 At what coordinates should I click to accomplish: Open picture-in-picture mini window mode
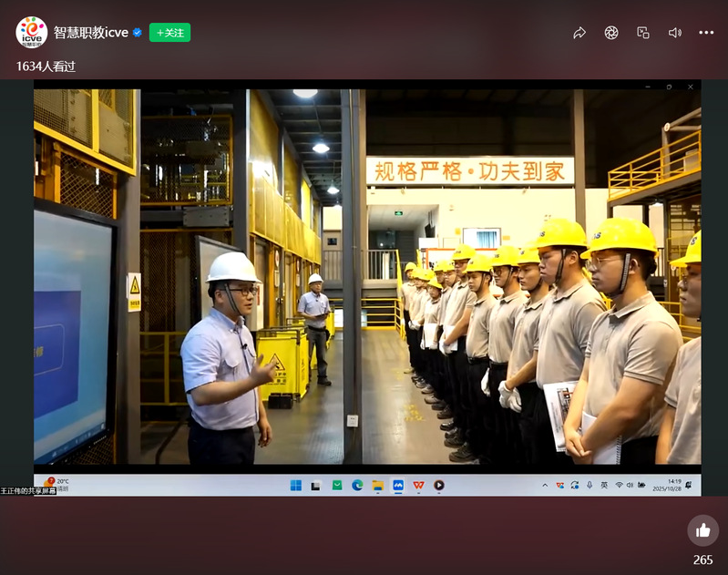pyautogui.click(x=643, y=33)
